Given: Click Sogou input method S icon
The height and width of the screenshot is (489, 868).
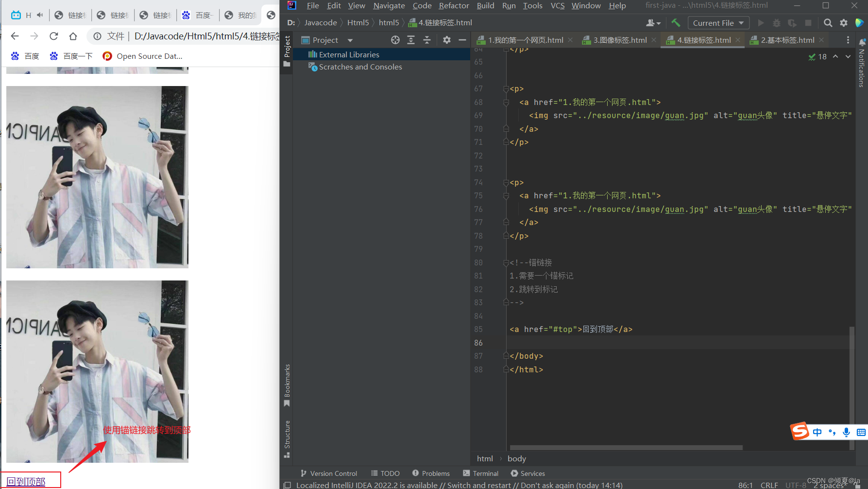Looking at the screenshot, I should [x=800, y=431].
